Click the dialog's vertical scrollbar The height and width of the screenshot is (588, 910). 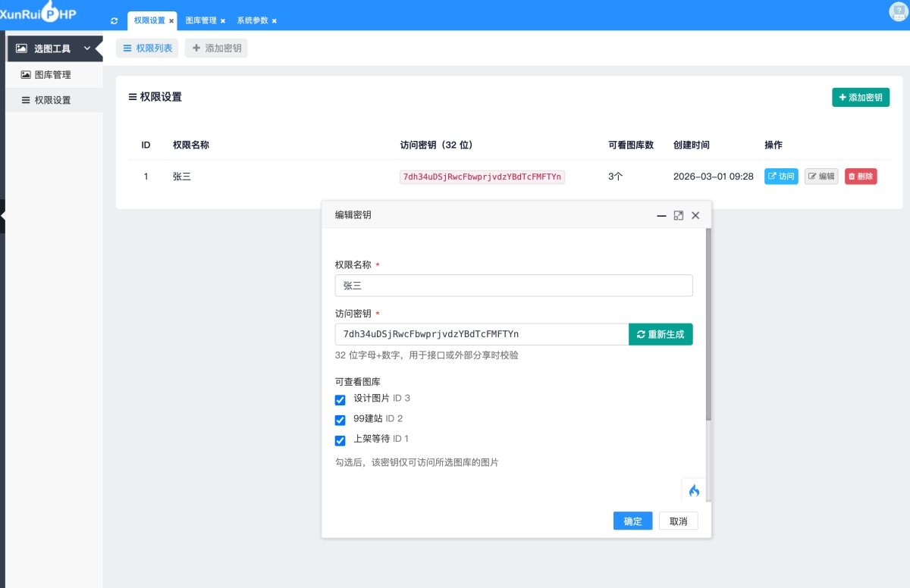tap(708, 326)
